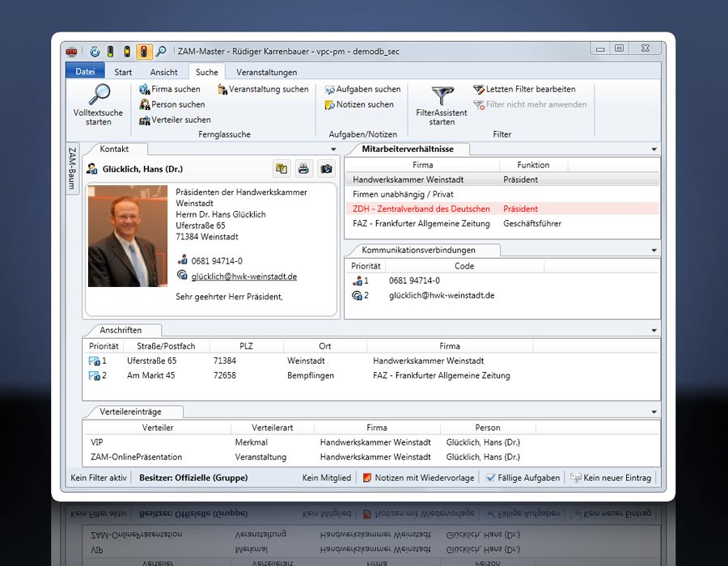This screenshot has height=566, width=728.
Task: Select the Anschriften panel tab
Action: point(121,331)
